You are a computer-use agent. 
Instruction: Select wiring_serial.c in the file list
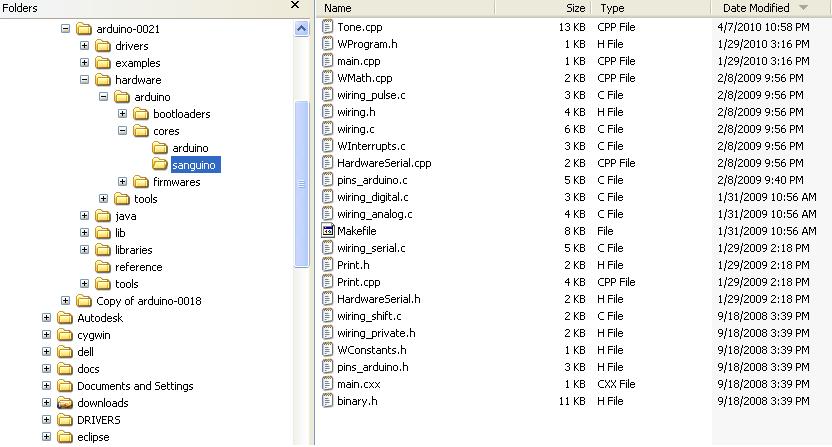coord(371,248)
